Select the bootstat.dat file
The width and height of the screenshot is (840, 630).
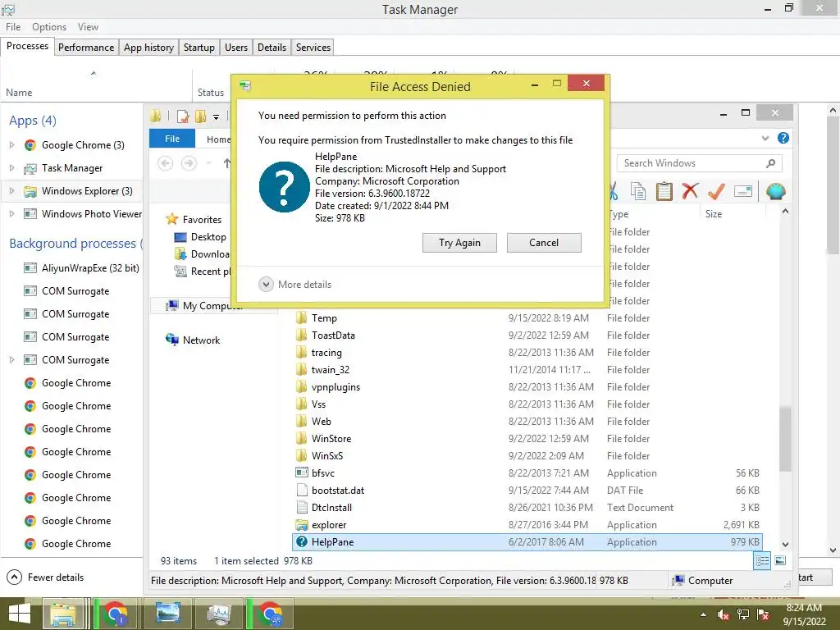click(527, 491)
